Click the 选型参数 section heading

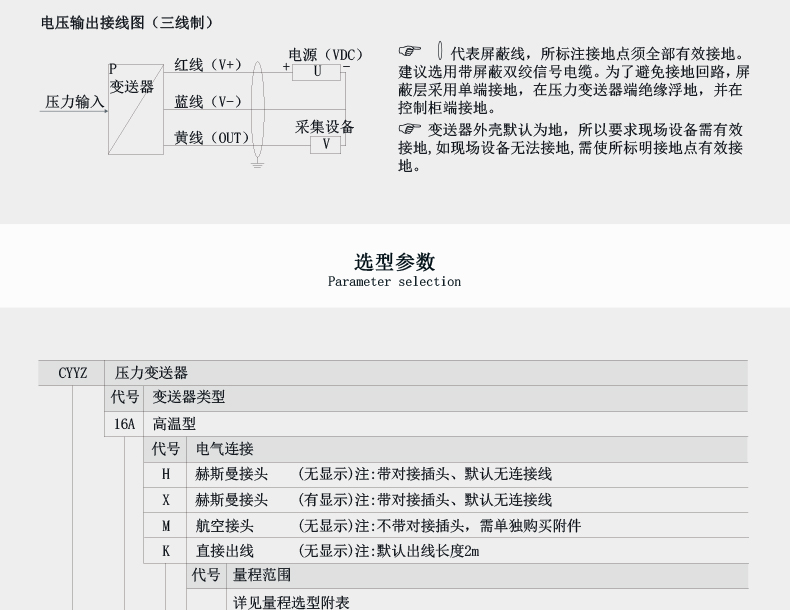395,262
